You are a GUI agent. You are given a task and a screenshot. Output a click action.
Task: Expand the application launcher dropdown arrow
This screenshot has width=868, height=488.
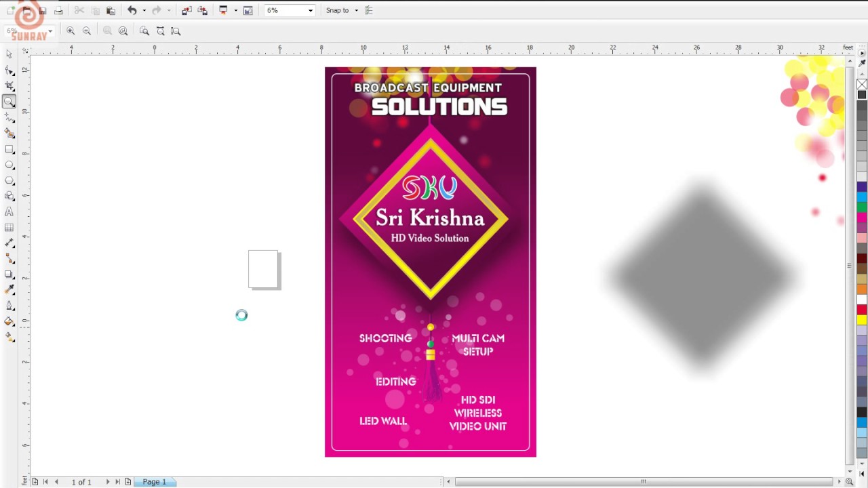235,10
